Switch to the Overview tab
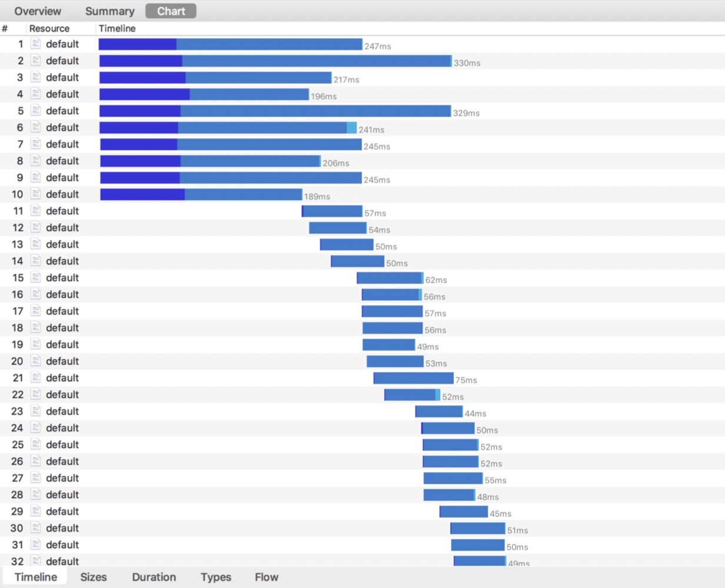Screen dimensions: 725x588 tap(38, 11)
